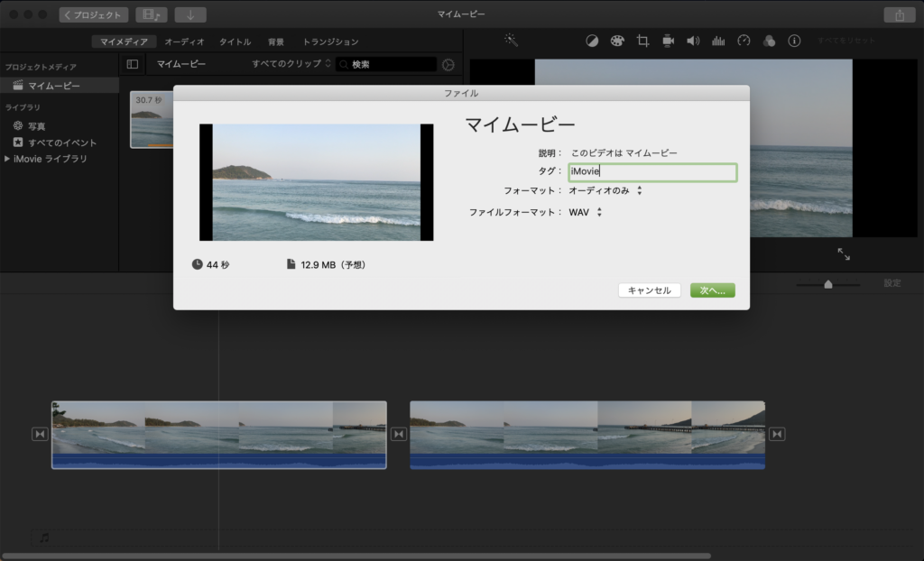Click the キャンセル button in the dialog
This screenshot has width=924, height=561.
pos(649,290)
